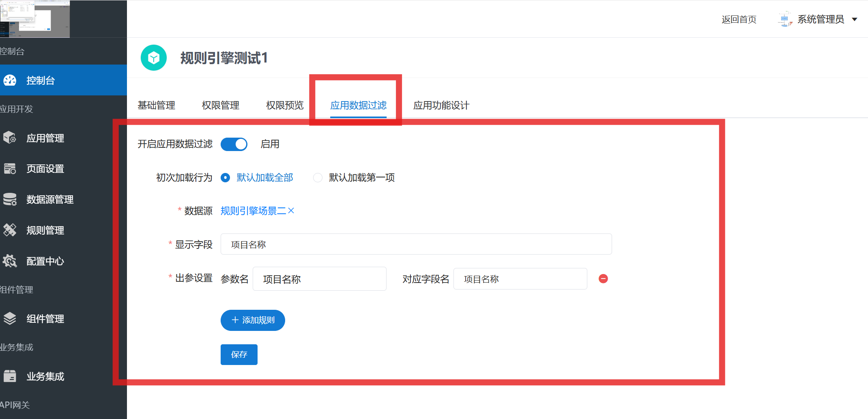The image size is (868, 419).
Task: Click the 页面设置 icon in sidebar
Action: point(10,168)
